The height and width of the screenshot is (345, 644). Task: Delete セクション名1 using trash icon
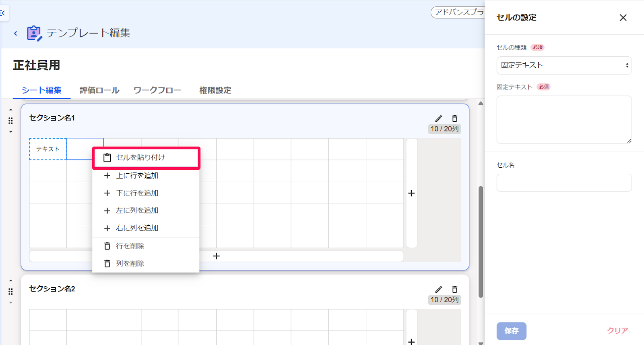(x=454, y=118)
